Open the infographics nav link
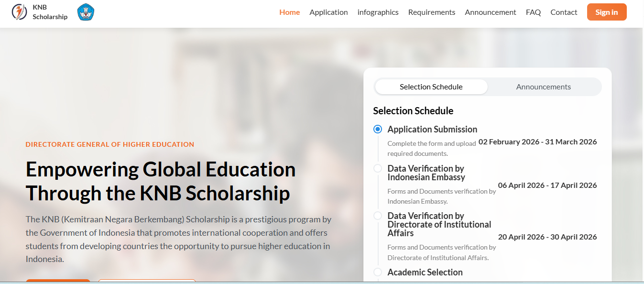644x284 pixels. [x=378, y=12]
